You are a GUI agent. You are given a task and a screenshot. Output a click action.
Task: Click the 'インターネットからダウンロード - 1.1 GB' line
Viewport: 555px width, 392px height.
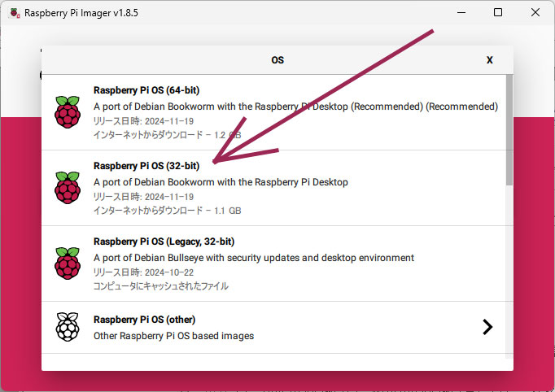[x=167, y=211]
